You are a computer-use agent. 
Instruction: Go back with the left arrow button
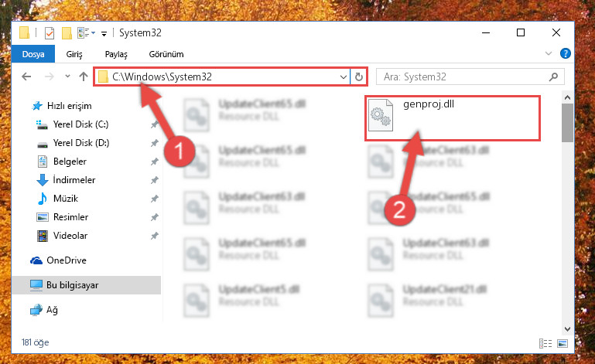point(26,77)
